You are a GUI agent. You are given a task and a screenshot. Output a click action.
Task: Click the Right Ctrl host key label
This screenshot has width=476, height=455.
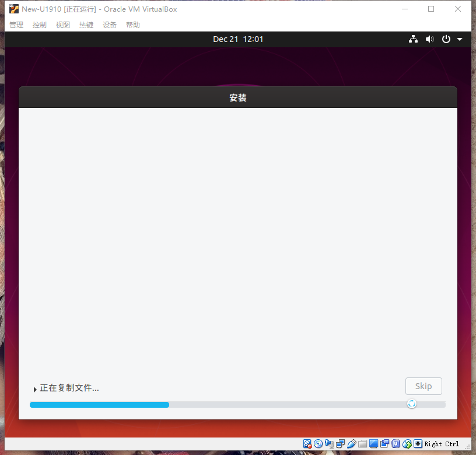(x=442, y=444)
